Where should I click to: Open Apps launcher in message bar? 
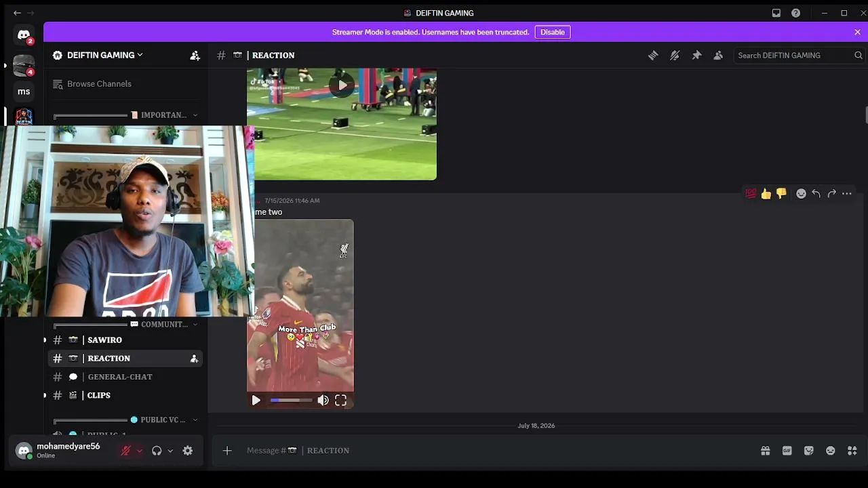click(852, 451)
